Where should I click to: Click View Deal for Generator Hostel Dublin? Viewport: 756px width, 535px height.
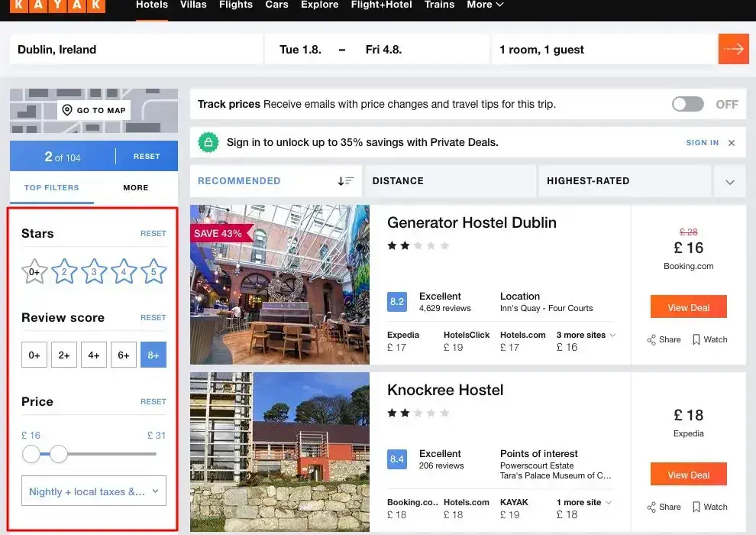point(689,307)
